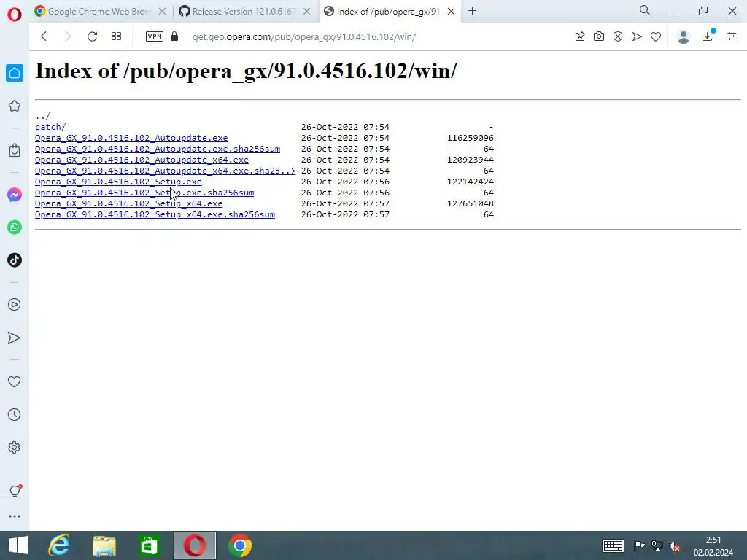Launch TikTok from the sidebar

tap(15, 260)
